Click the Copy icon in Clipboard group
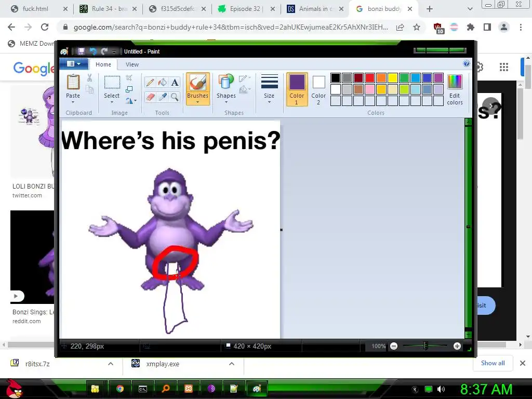This screenshot has width=532, height=399. (x=89, y=89)
